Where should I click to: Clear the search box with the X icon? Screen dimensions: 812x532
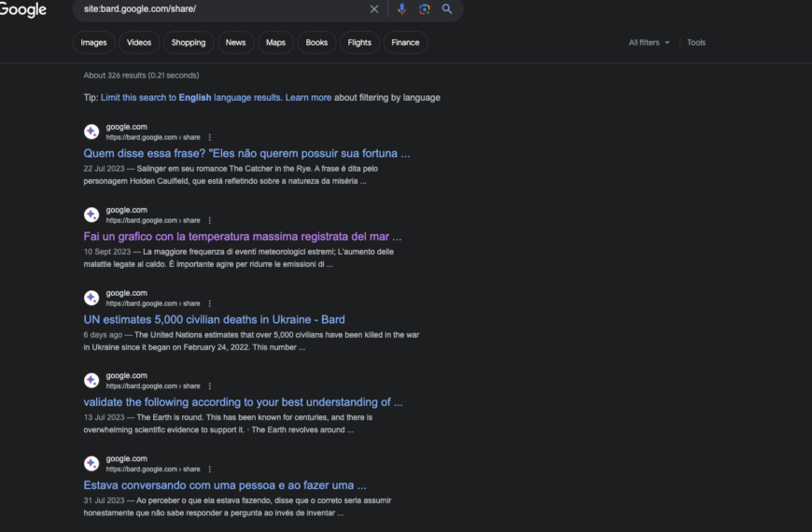tap(374, 8)
